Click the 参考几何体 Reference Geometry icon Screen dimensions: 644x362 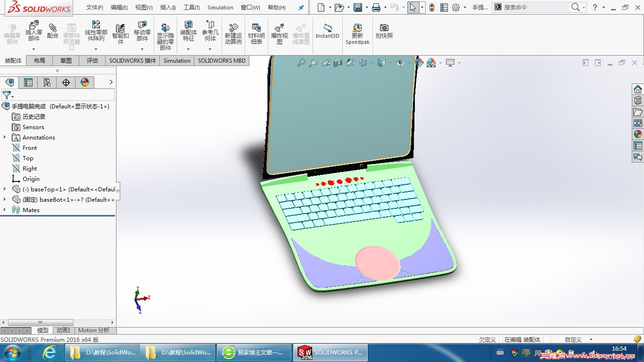pyautogui.click(x=210, y=31)
